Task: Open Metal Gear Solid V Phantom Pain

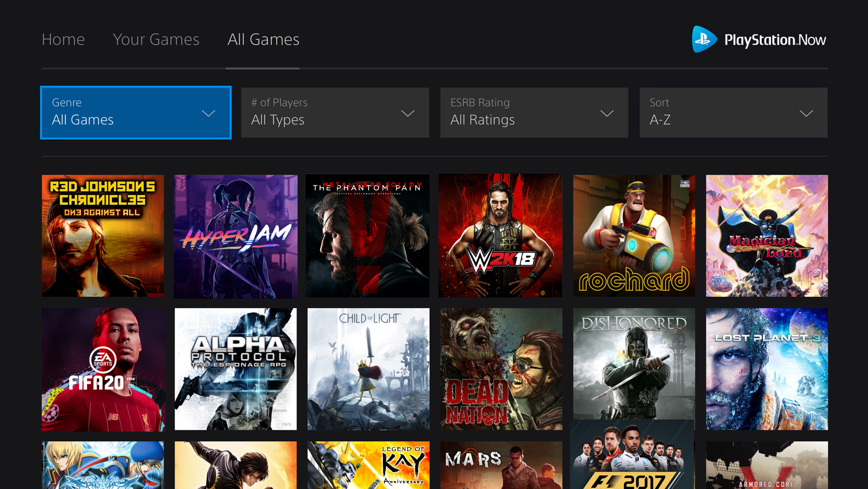Action: [368, 236]
